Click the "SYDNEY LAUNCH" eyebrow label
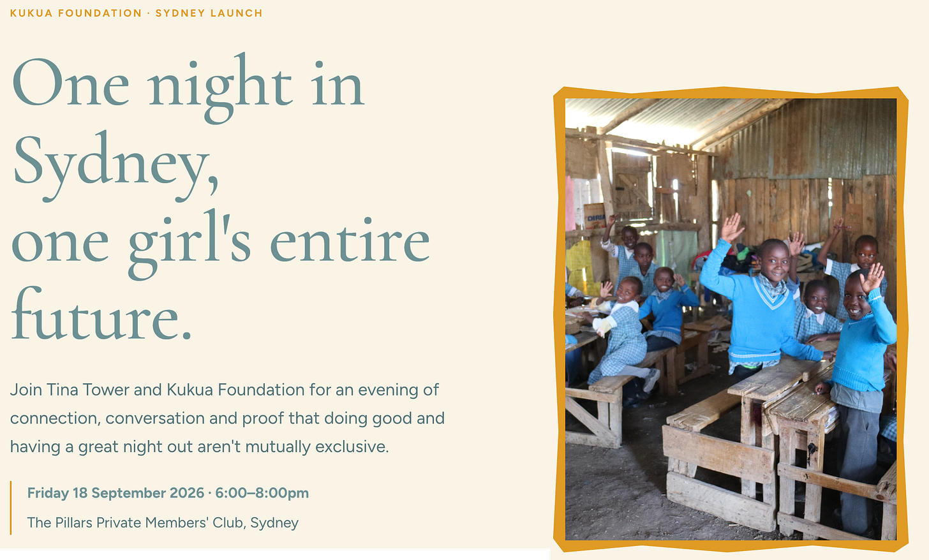929x560 pixels. tap(209, 13)
